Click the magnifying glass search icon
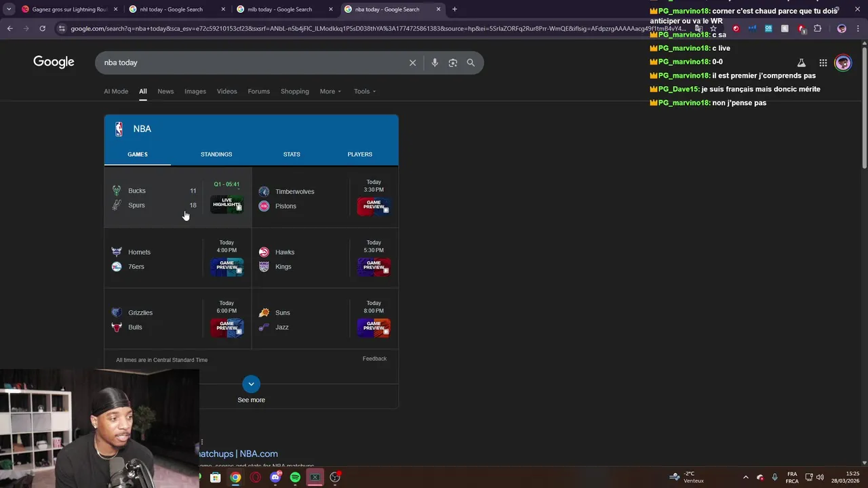This screenshot has width=868, height=488. [471, 62]
